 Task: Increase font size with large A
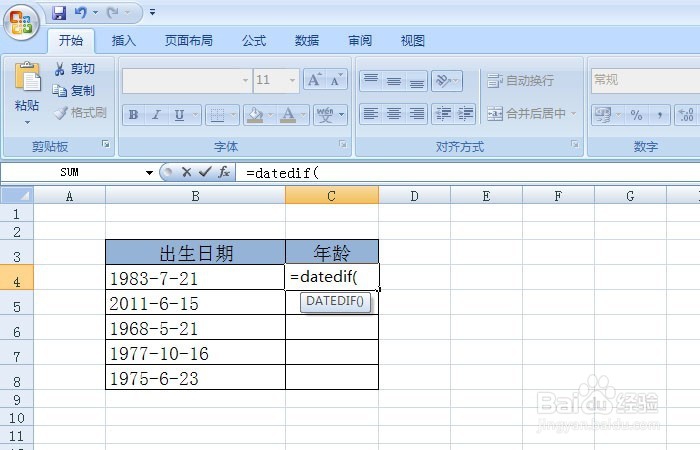point(314,80)
